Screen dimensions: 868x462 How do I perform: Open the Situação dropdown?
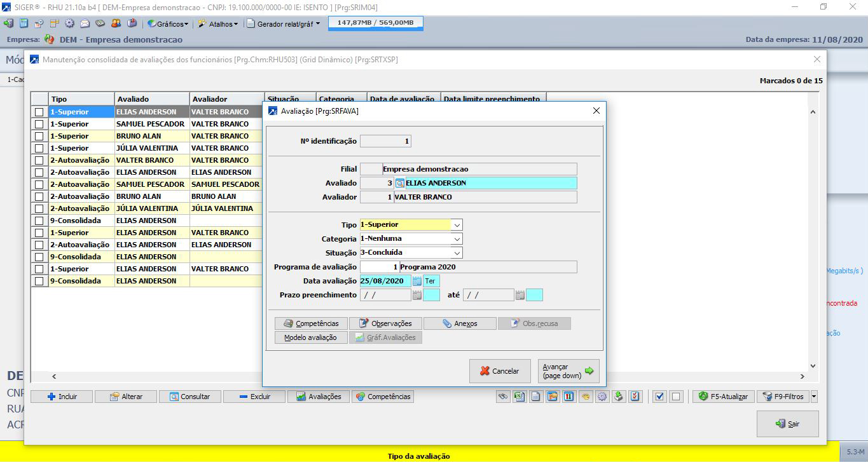coord(457,253)
